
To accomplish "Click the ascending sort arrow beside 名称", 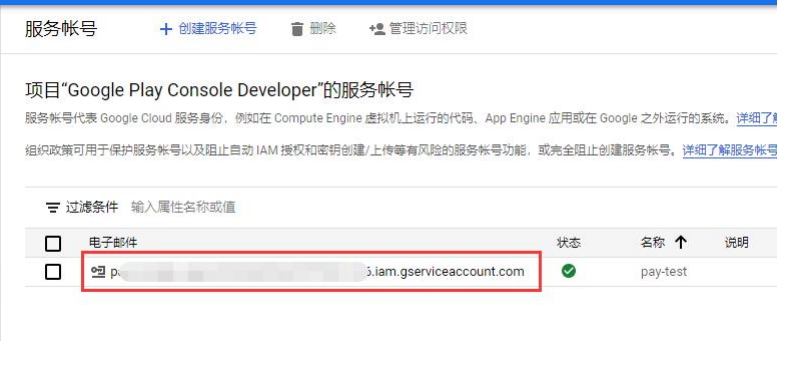I will tap(681, 243).
